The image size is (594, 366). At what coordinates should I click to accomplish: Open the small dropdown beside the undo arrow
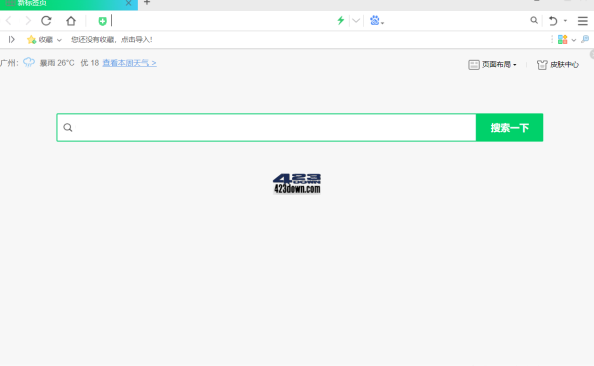tap(565, 21)
